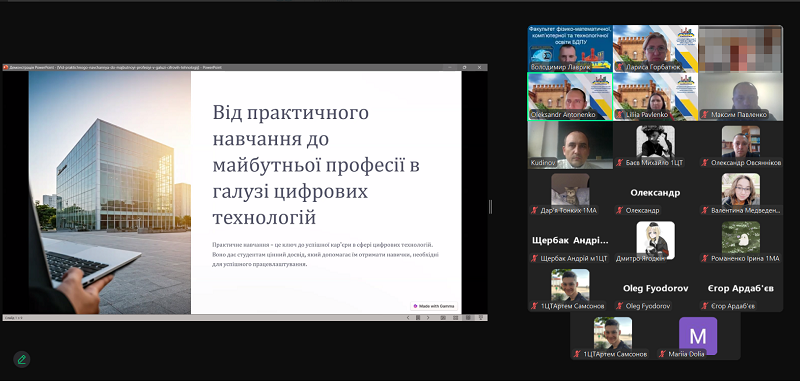Select Kudinov video tile
Viewport: 800px width, 381px height.
[x=570, y=144]
